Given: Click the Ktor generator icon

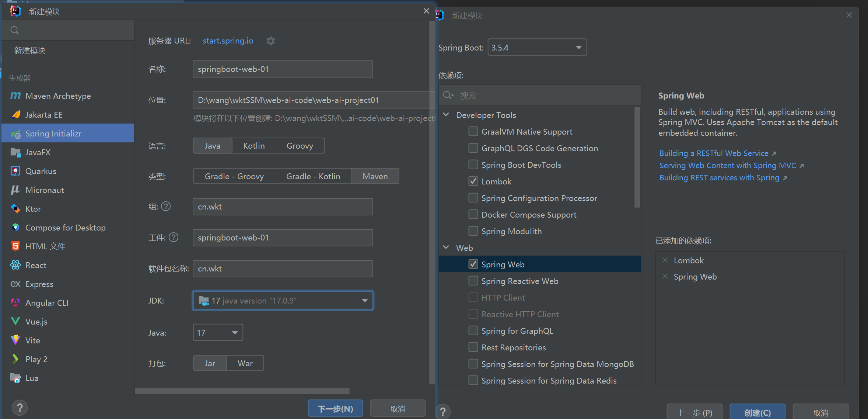Looking at the screenshot, I should point(15,209).
